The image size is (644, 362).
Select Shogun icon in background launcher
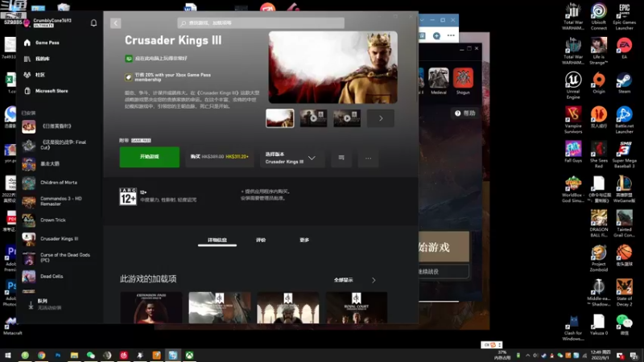463,81
